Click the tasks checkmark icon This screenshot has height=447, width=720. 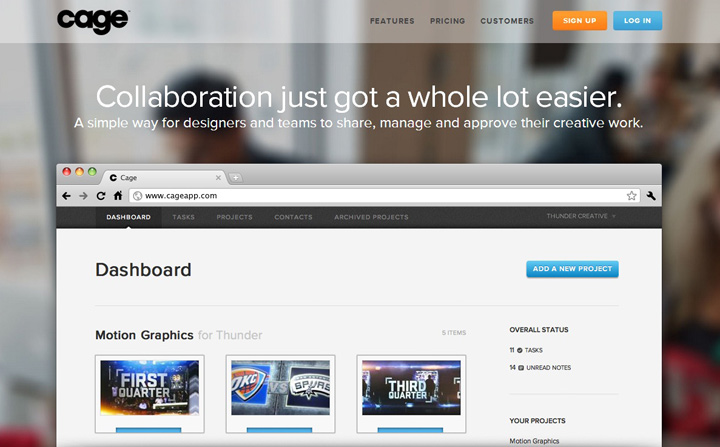coord(520,350)
